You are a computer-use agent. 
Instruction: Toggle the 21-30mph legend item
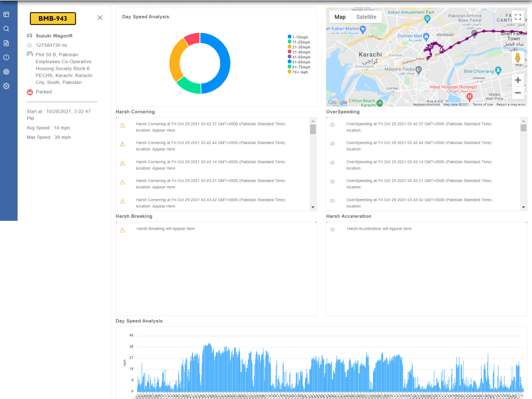click(299, 47)
